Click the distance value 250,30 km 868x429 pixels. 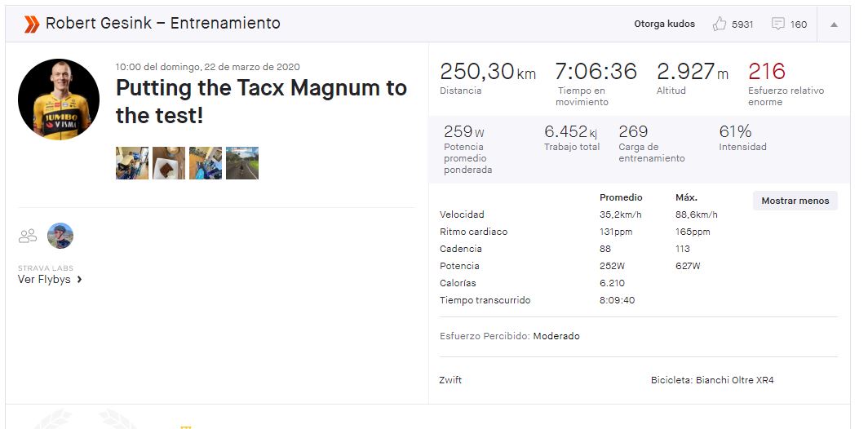point(488,72)
